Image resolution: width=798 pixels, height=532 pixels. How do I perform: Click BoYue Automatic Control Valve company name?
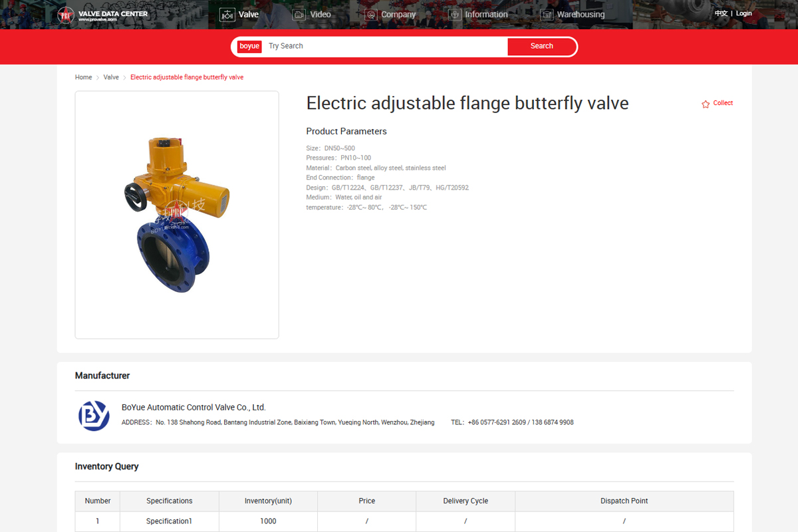pyautogui.click(x=194, y=408)
